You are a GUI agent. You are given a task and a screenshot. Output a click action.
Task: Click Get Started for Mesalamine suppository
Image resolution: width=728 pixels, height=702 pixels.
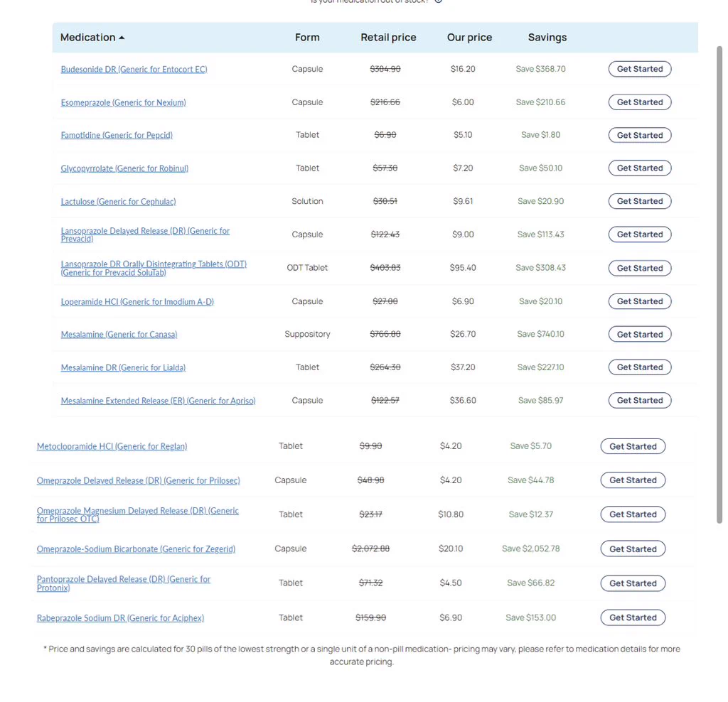(640, 335)
